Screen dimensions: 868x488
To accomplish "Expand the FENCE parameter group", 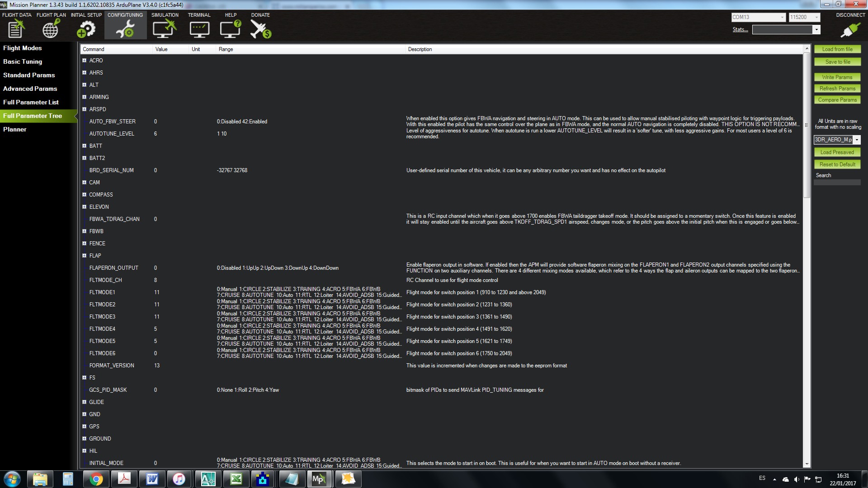I will [x=84, y=244].
